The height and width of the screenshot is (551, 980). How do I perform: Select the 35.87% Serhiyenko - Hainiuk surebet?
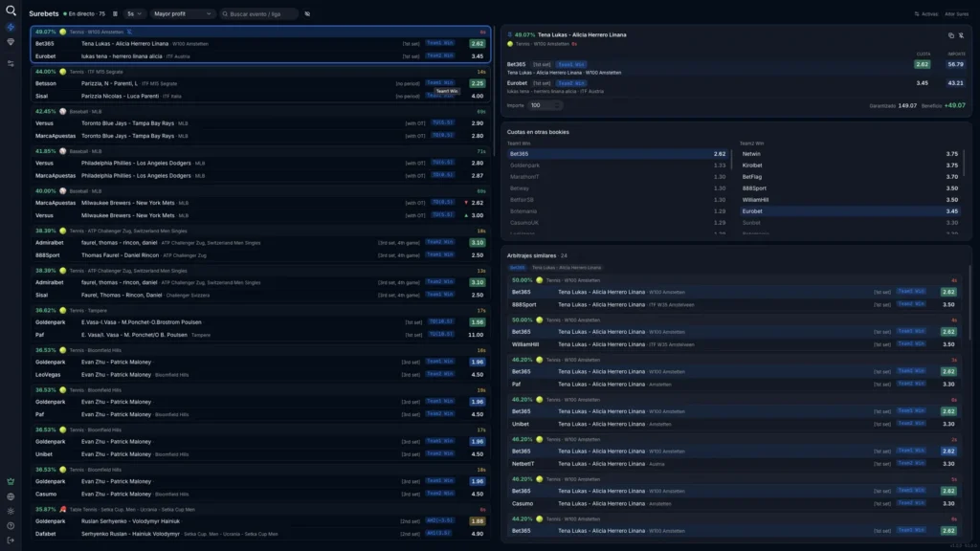(260, 522)
